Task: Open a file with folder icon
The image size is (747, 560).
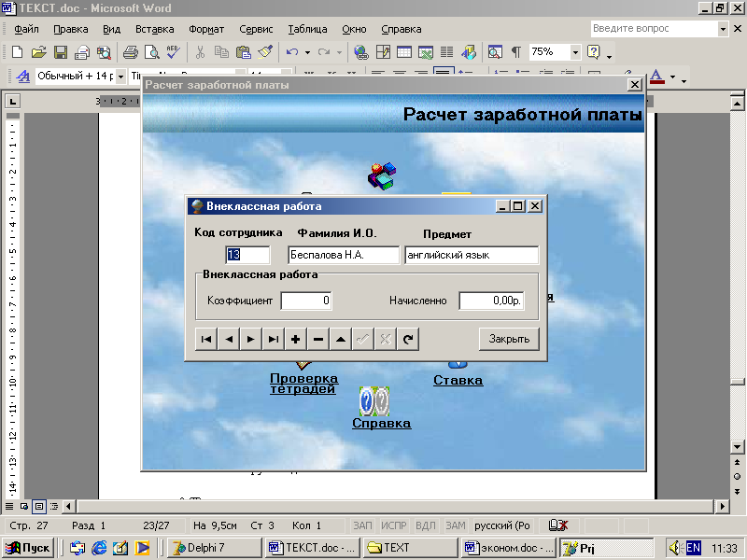Action: click(38, 52)
